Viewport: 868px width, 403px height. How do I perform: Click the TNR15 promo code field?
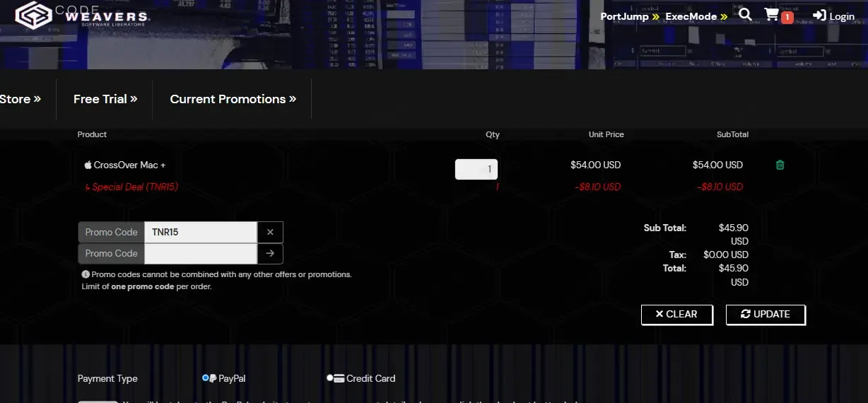[x=200, y=232]
